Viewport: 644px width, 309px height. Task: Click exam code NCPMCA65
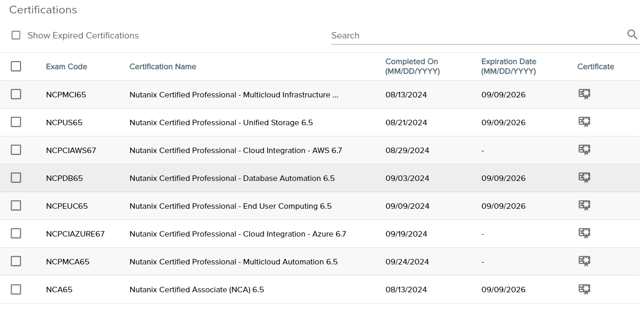click(x=68, y=262)
